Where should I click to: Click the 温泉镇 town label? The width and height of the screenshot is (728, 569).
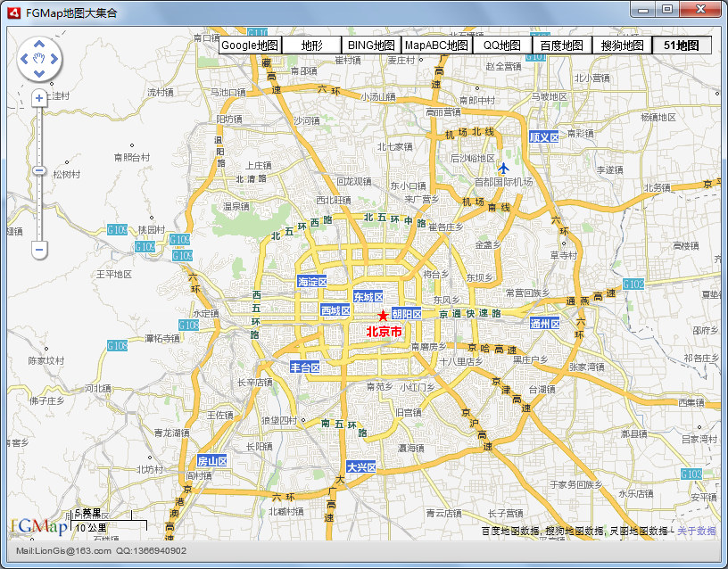(x=236, y=206)
